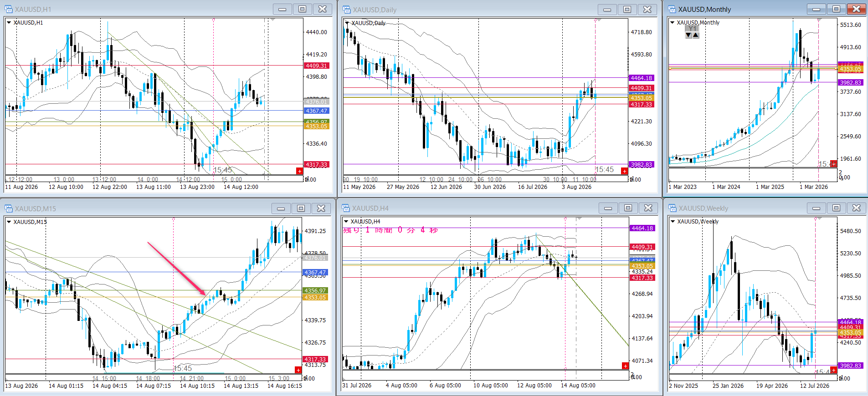The image size is (868, 396).
Task: Click the red plus icon in H4 chart
Action: point(625,366)
